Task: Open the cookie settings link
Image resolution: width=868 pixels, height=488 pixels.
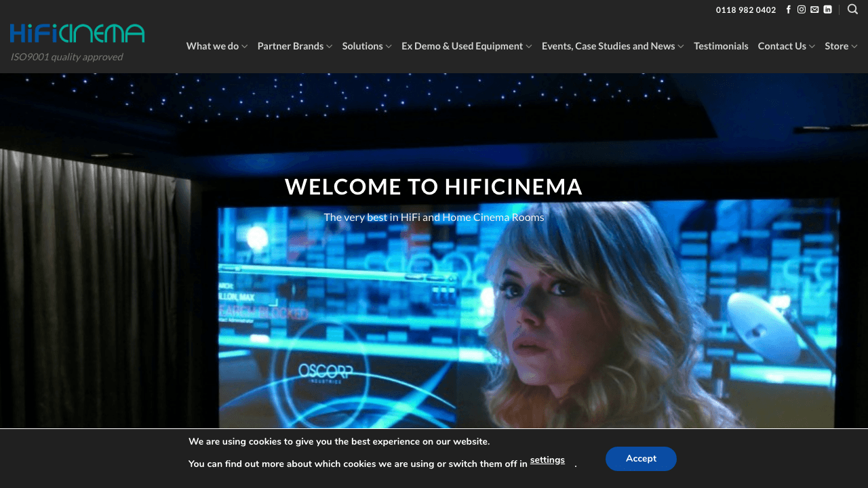Action: pos(547,460)
